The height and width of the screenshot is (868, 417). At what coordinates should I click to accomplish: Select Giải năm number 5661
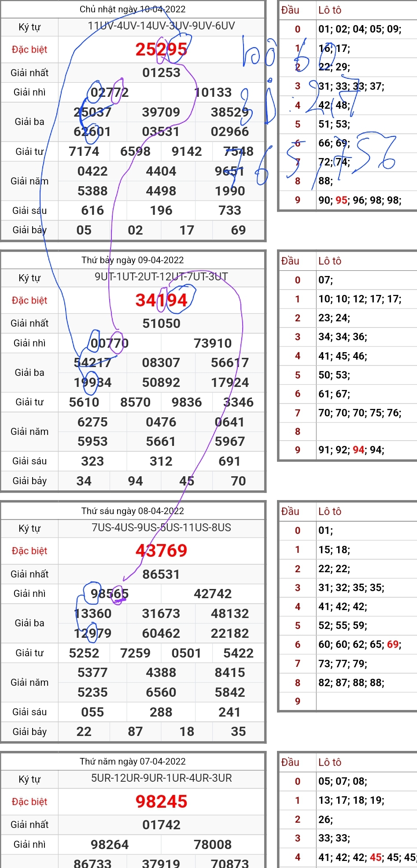pyautogui.click(x=161, y=441)
